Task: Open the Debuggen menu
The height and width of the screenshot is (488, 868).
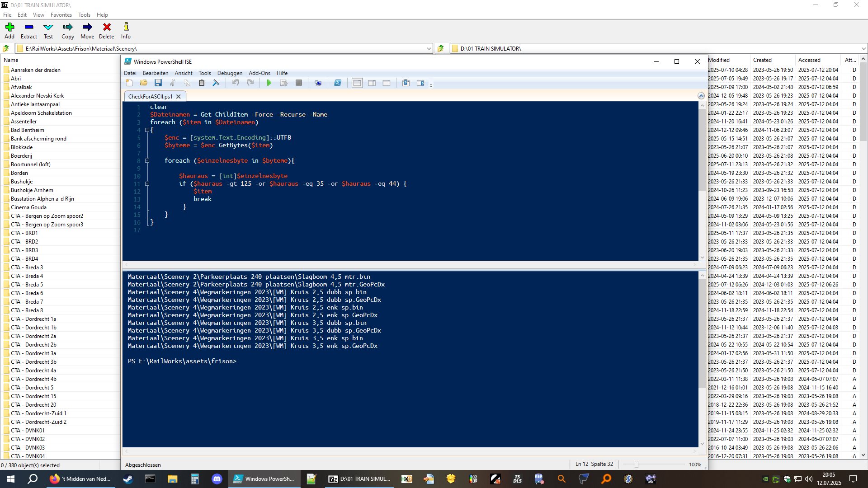Action: (230, 73)
